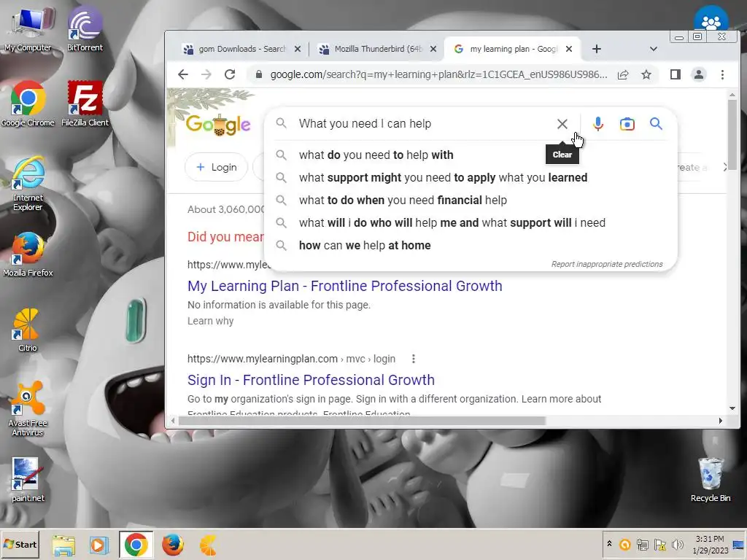This screenshot has height=560, width=747.
Task: Click the forward navigation arrow
Action: coord(206,74)
